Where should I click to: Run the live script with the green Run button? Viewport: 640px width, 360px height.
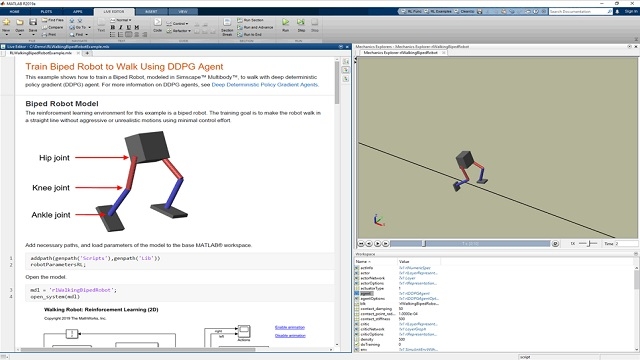pyautogui.click(x=286, y=24)
